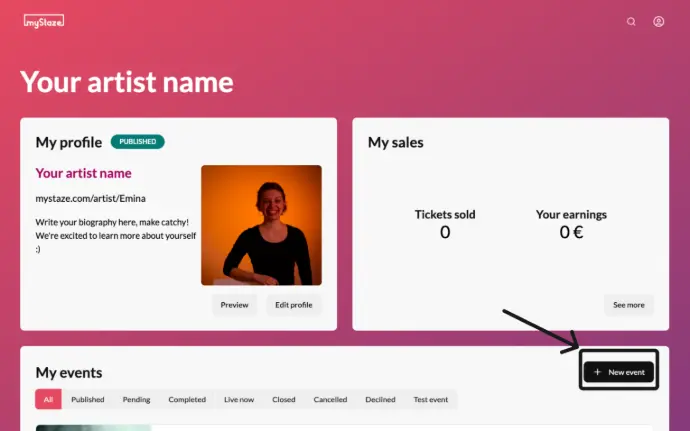Open the Live now tab
Viewport: 690px width, 431px height.
(x=239, y=399)
